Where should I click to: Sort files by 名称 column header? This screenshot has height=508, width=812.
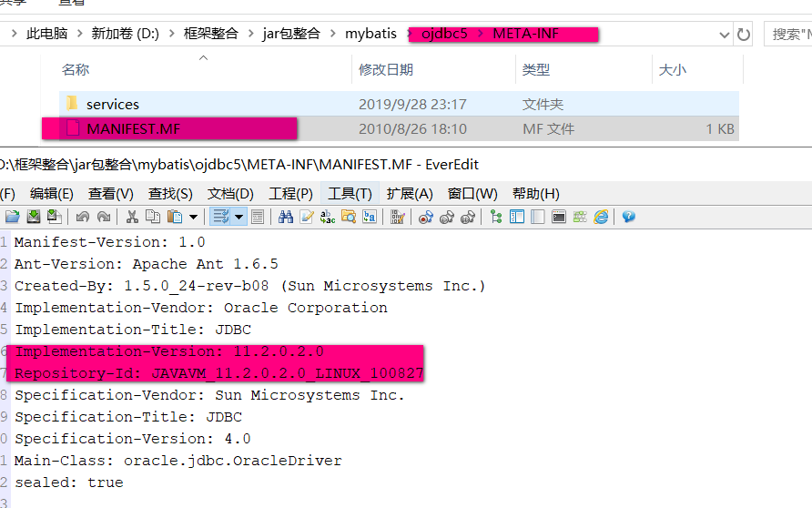76,69
